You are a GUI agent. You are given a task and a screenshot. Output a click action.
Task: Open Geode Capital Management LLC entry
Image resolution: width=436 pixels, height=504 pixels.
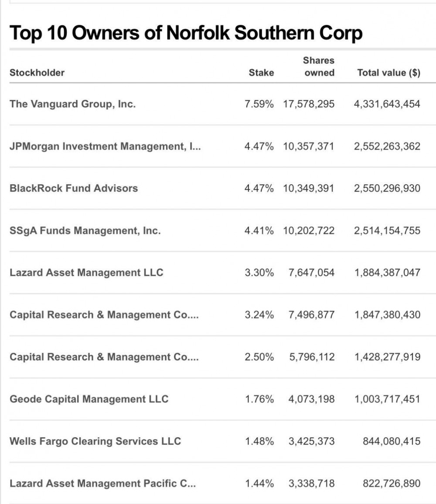[89, 399]
